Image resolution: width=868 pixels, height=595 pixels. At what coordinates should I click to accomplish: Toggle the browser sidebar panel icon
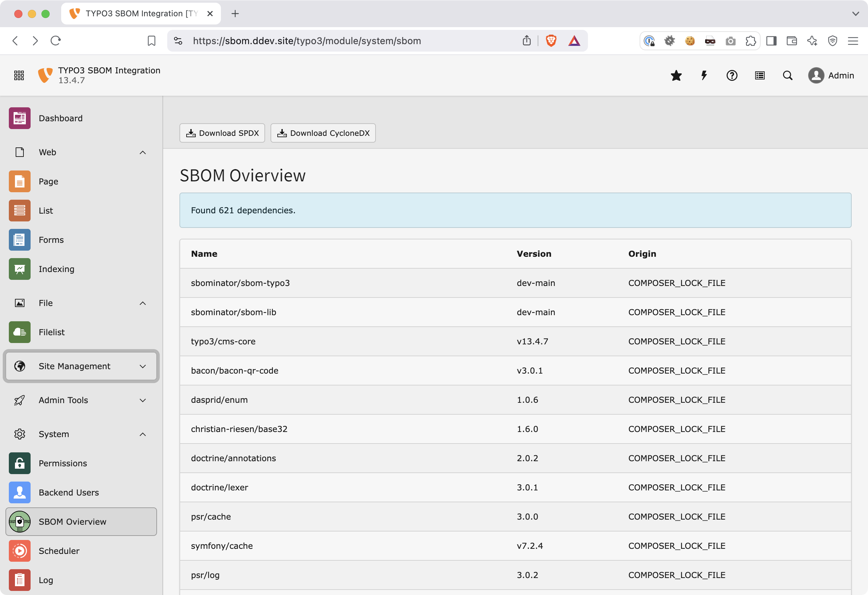tap(771, 41)
